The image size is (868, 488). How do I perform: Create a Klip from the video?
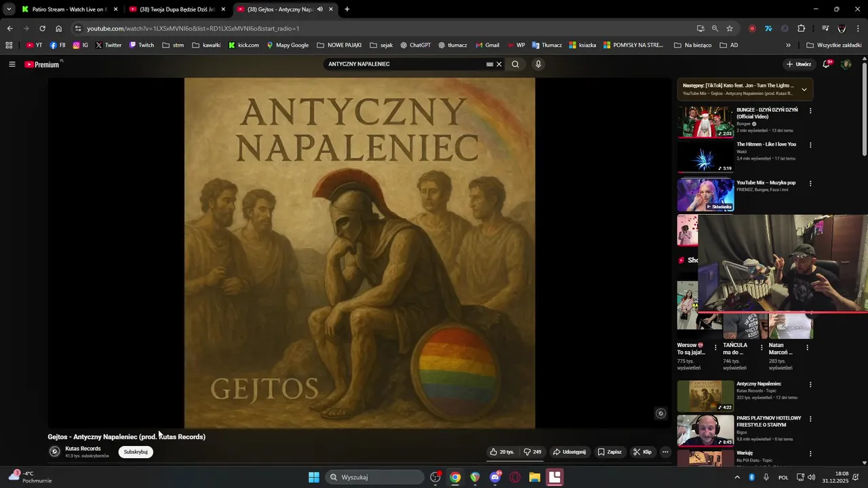[x=642, y=452]
